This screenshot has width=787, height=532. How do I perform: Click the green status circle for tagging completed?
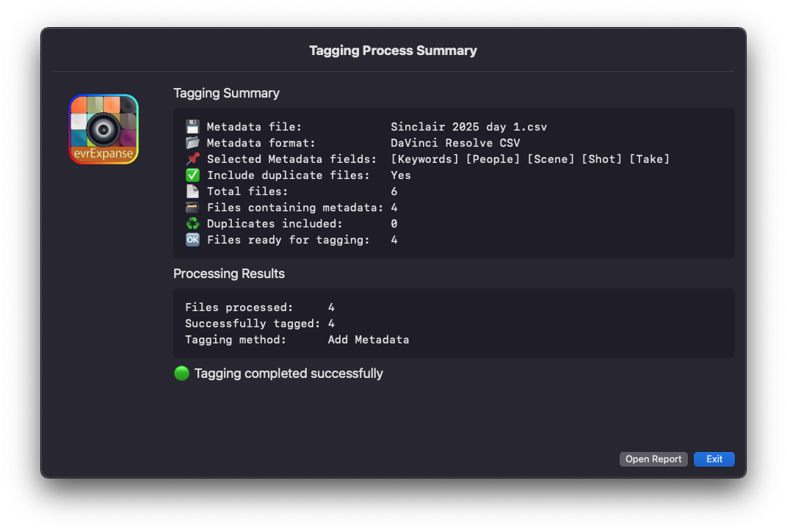pos(181,374)
